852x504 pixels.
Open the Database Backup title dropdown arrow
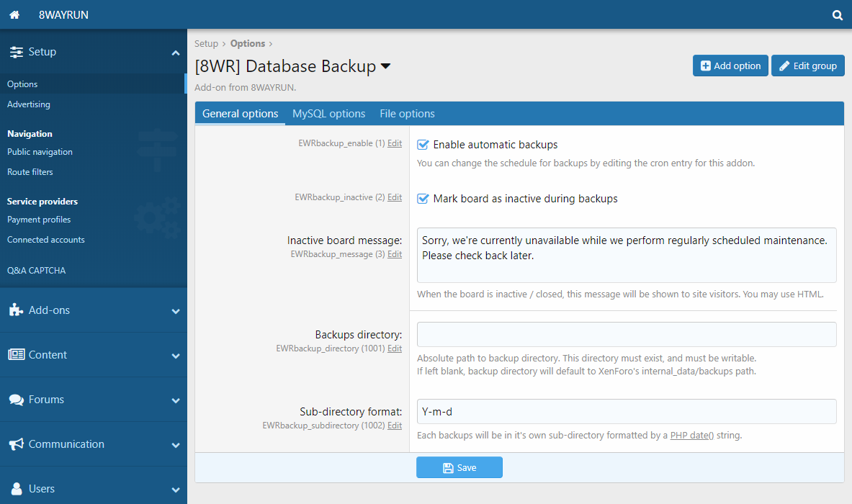(x=385, y=67)
